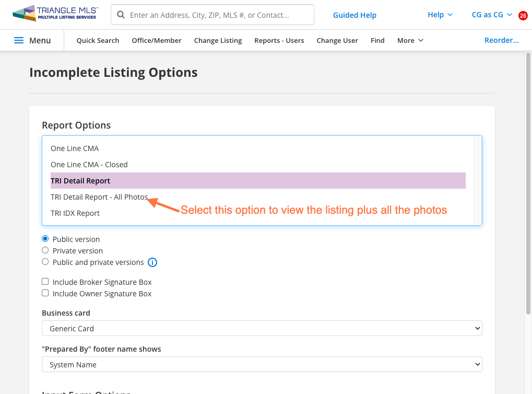Click the report list scrollbar track
532x394 pixels.
point(478,180)
